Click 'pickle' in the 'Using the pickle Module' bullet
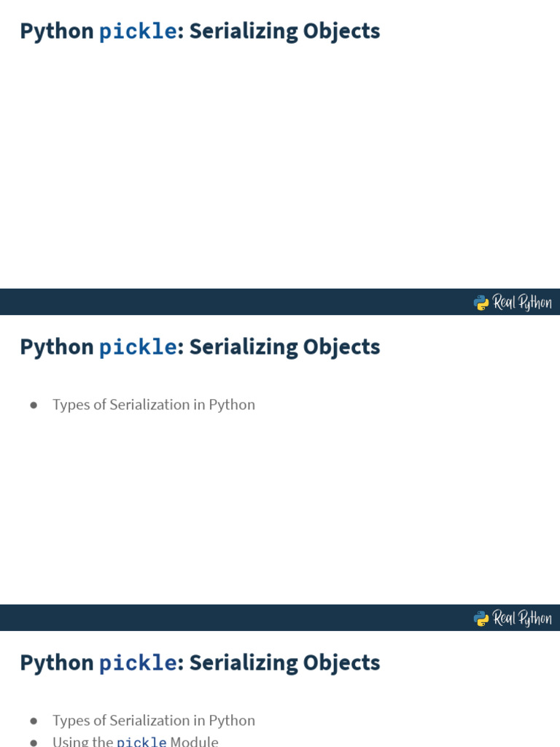The height and width of the screenshot is (747, 560). (x=141, y=743)
